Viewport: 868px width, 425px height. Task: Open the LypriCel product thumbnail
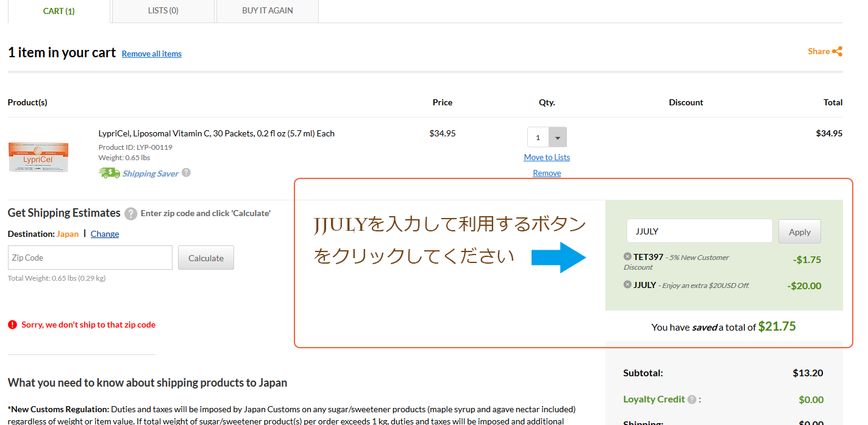[38, 157]
